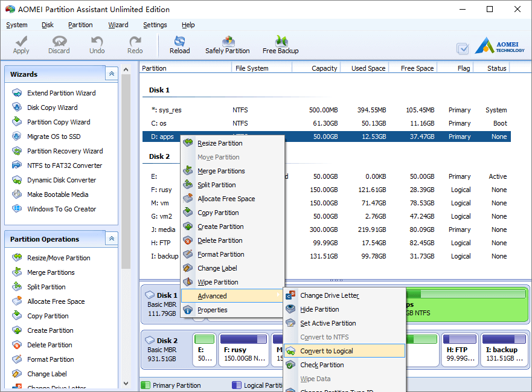This screenshot has height=392, width=532.
Task: Choose Resize Partition in the context menu
Action: [x=232, y=143]
